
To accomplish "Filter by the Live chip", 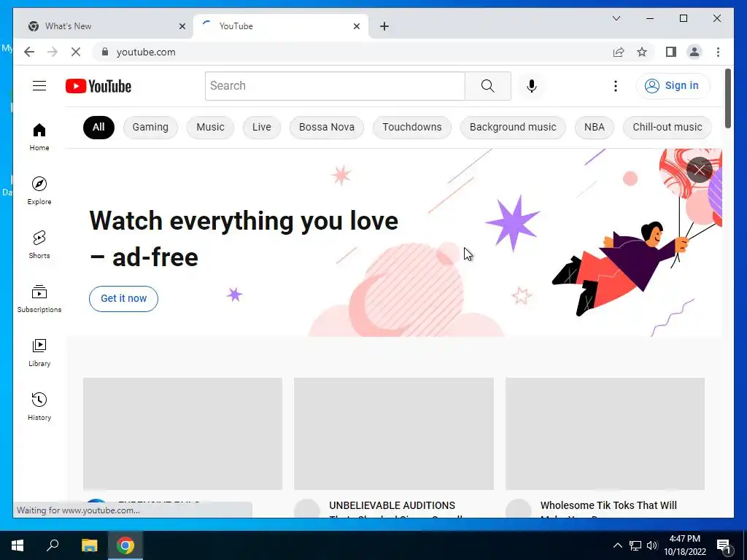I will tap(262, 127).
